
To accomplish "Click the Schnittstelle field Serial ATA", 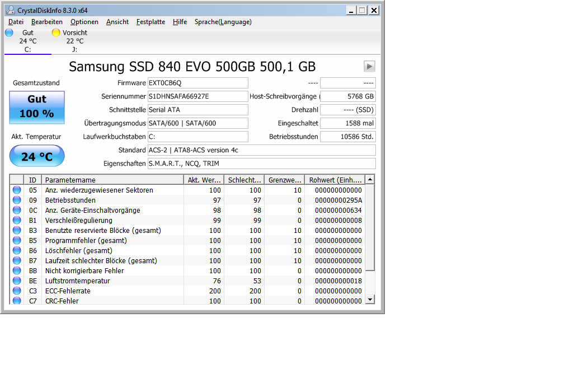I will coord(197,110).
